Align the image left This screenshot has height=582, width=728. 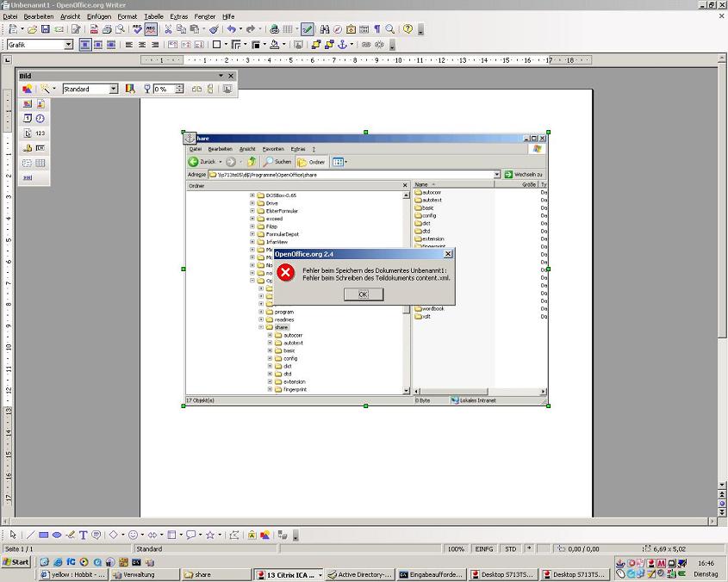pos(129,45)
